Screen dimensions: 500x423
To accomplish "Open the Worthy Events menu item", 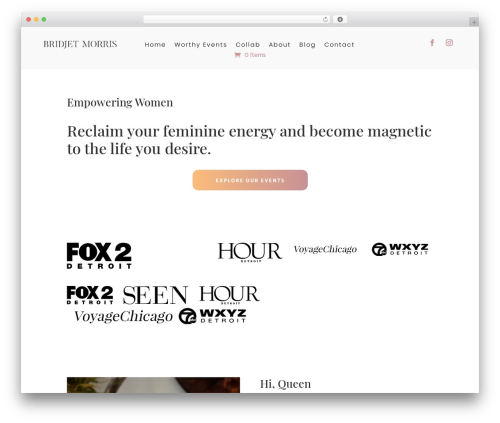I will 200,45.
